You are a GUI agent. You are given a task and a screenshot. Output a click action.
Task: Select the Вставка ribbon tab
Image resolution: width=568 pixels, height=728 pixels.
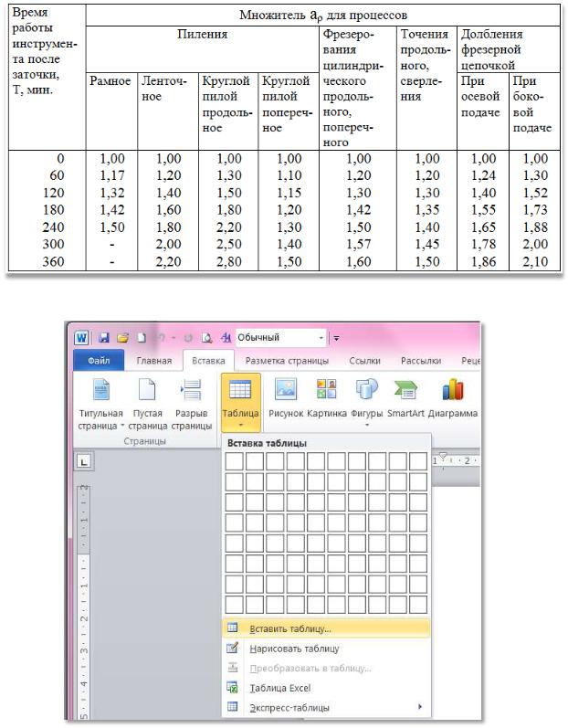click(208, 360)
